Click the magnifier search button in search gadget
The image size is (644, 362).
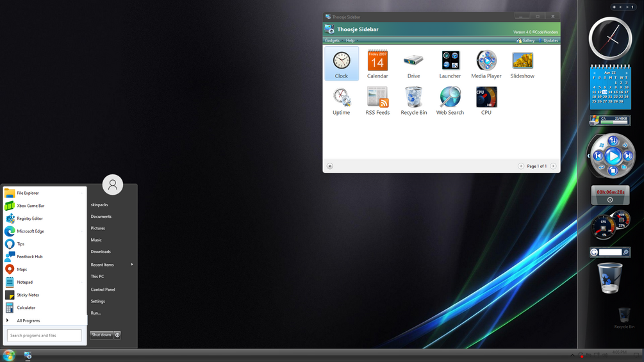pos(626,252)
